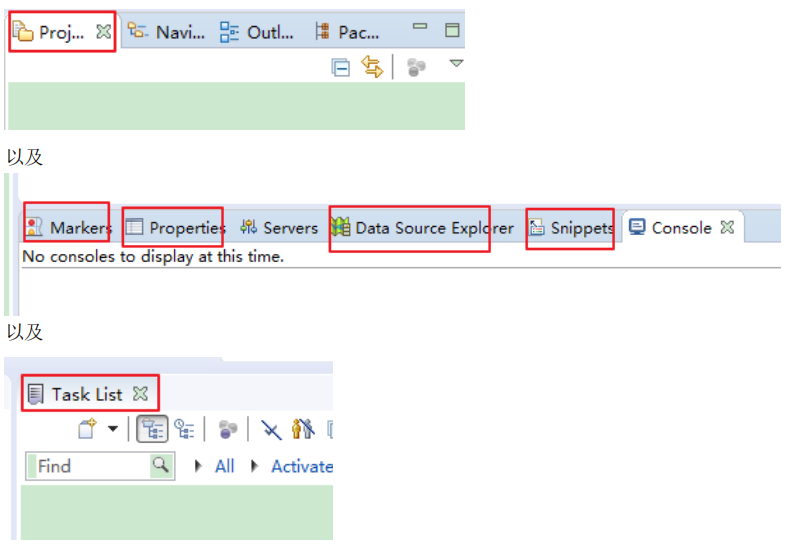Open the Markers tab
789x549 pixels.
[68, 227]
